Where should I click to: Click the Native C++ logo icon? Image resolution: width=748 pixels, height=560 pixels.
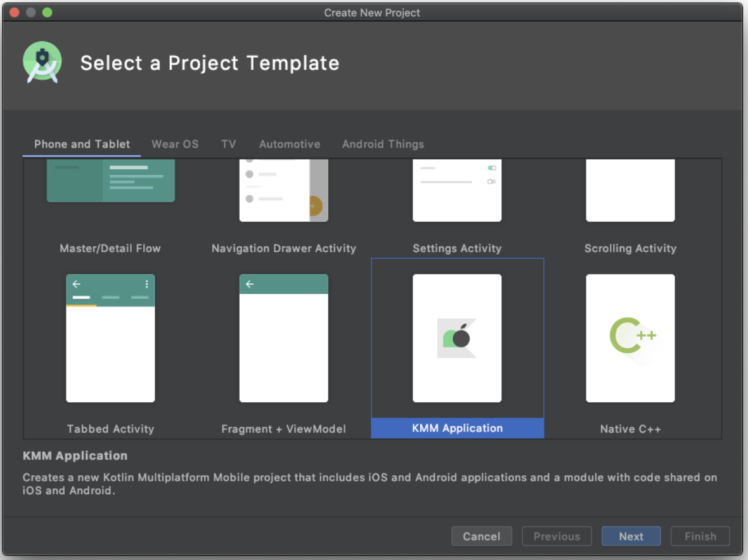point(633,336)
